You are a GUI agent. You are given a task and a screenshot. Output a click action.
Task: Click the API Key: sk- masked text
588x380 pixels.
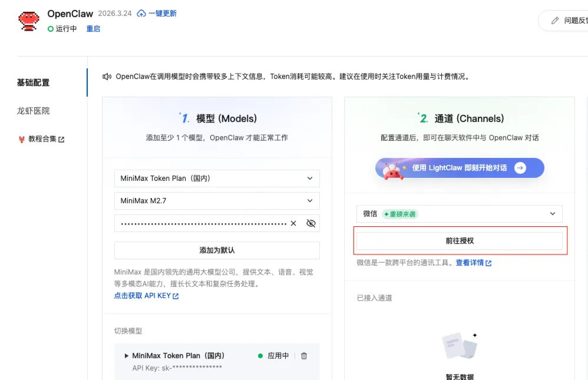177,368
